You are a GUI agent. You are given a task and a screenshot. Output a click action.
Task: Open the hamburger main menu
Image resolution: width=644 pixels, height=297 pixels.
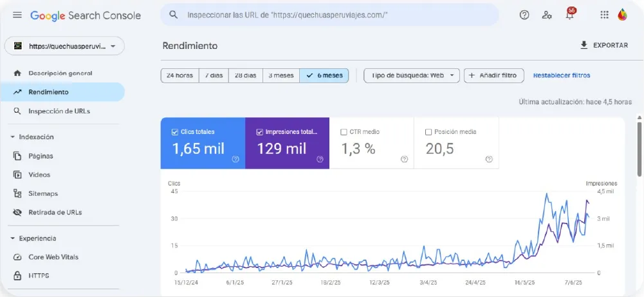pos(17,15)
